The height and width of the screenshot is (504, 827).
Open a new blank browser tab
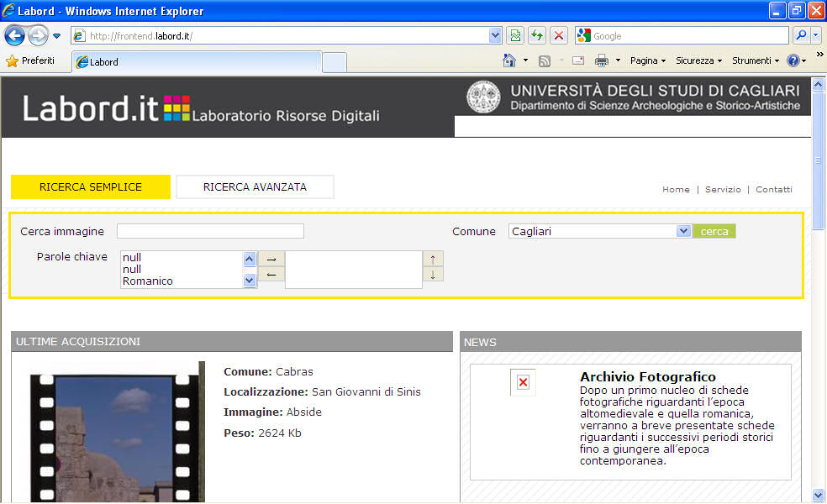tap(334, 62)
